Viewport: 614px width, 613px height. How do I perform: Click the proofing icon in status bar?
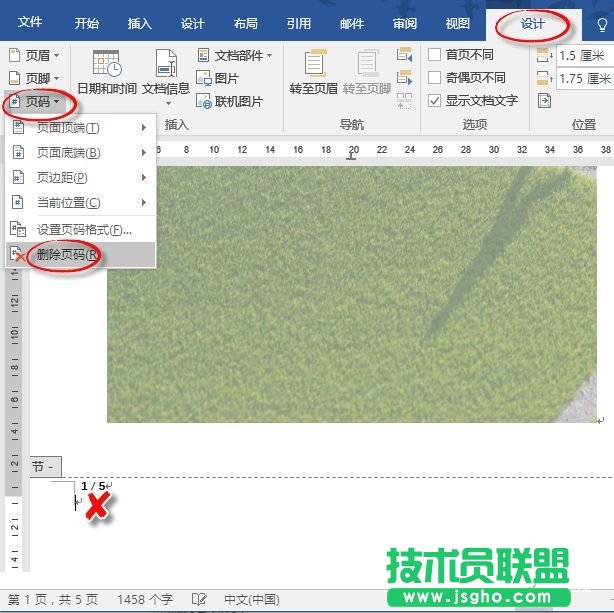(x=199, y=599)
